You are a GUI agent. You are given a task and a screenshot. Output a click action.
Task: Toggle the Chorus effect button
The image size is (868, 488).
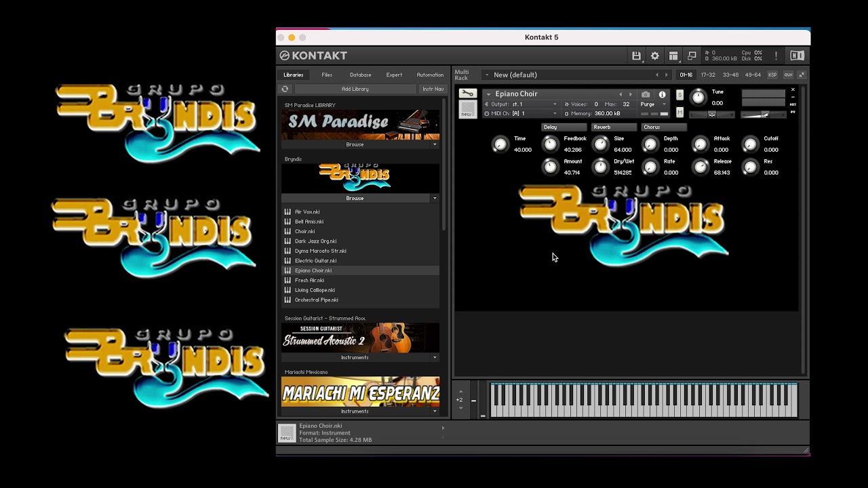[664, 127]
